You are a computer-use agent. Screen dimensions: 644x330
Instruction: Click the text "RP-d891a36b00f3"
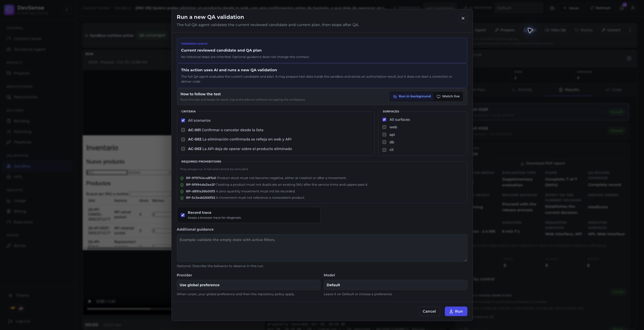point(200,192)
